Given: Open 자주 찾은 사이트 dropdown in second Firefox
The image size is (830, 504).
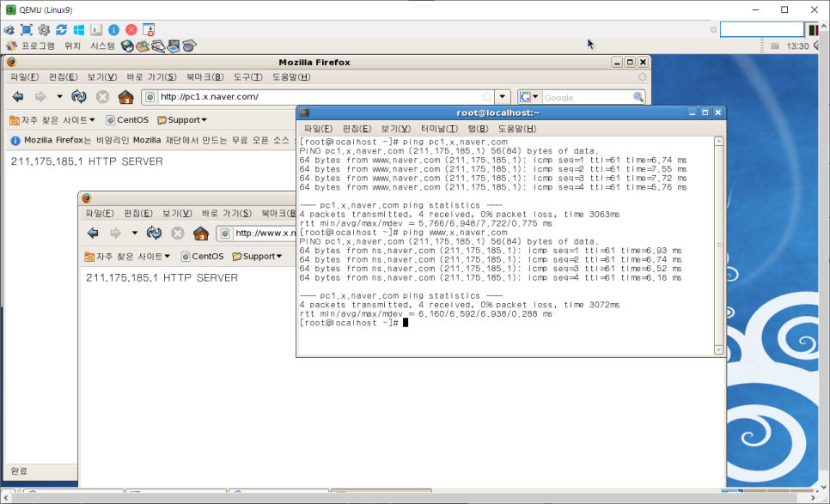Looking at the screenshot, I should point(127,257).
